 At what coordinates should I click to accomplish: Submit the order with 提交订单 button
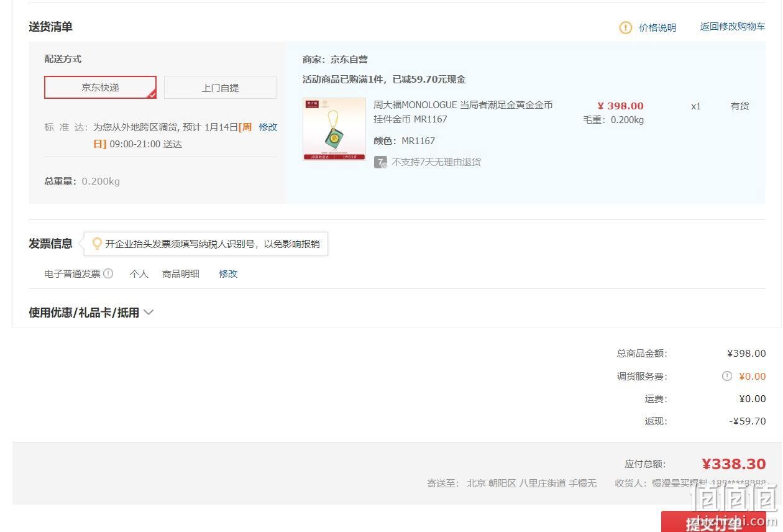(x=714, y=522)
